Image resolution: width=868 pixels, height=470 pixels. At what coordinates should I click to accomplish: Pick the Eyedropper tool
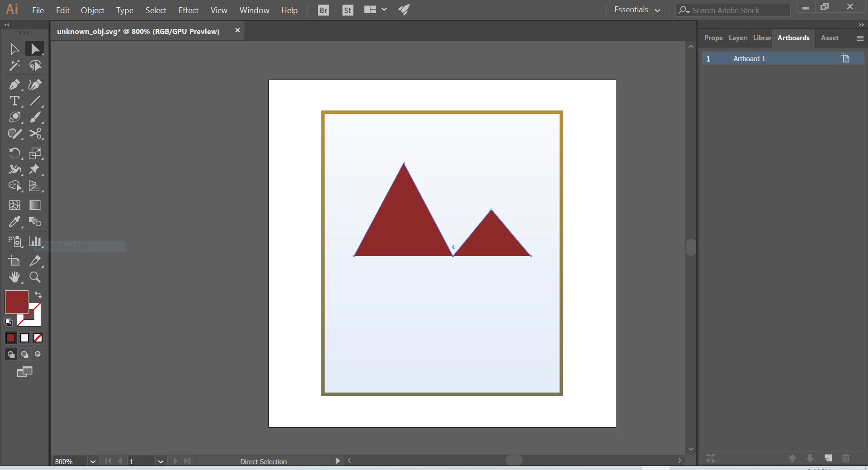(14, 222)
